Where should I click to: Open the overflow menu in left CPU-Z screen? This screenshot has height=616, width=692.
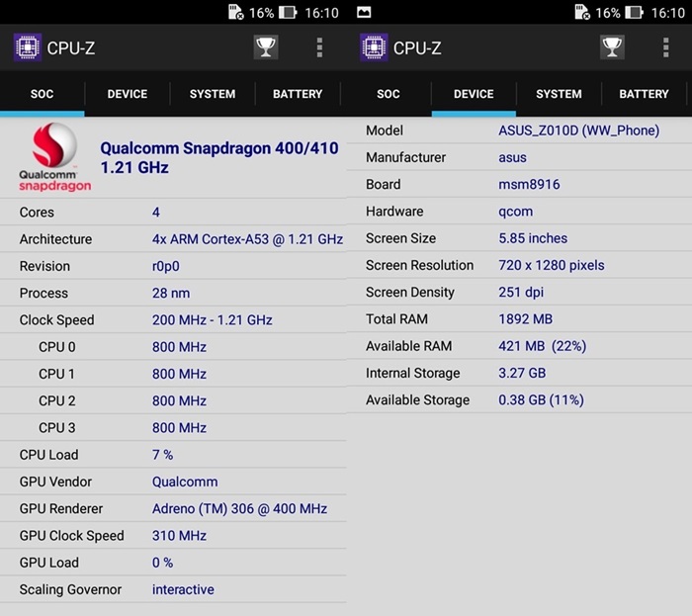coord(319,47)
